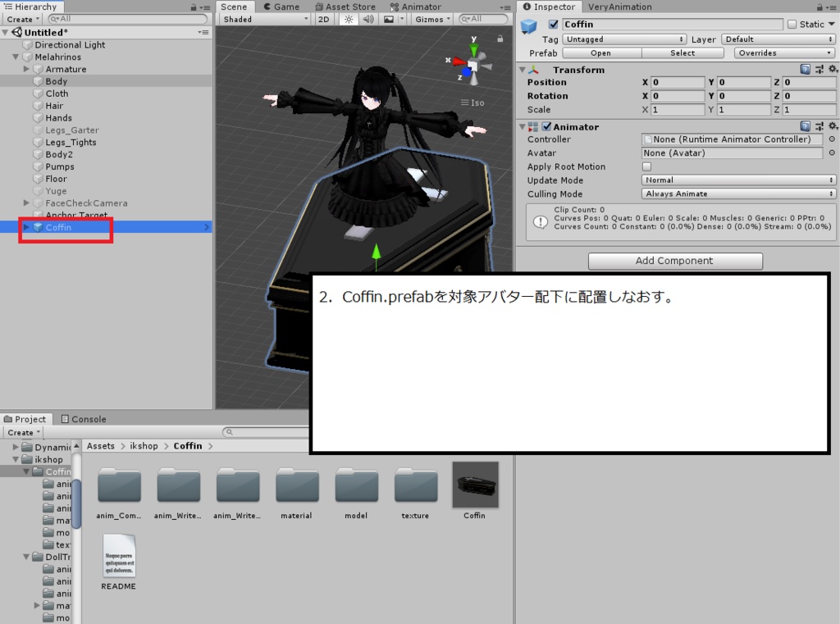840x624 pixels.
Task: Open the Update Mode dropdown
Action: (737, 180)
